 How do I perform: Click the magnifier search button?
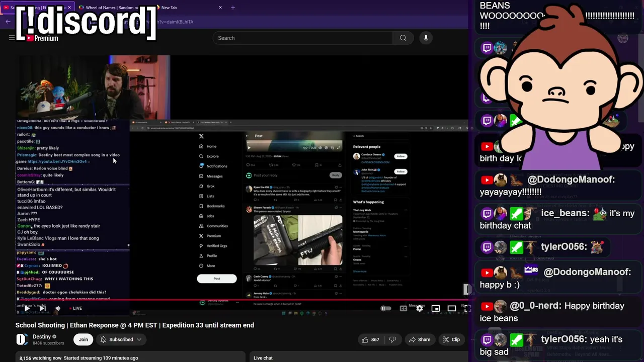tap(403, 38)
